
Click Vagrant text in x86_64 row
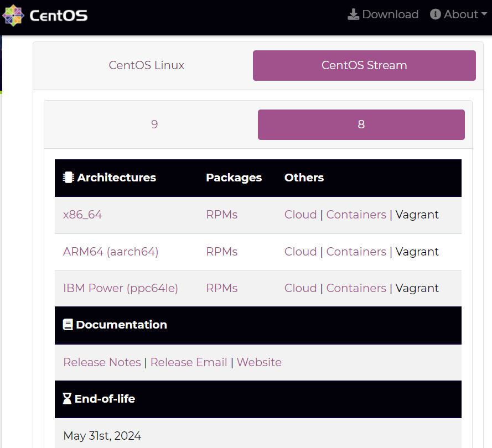click(x=417, y=215)
